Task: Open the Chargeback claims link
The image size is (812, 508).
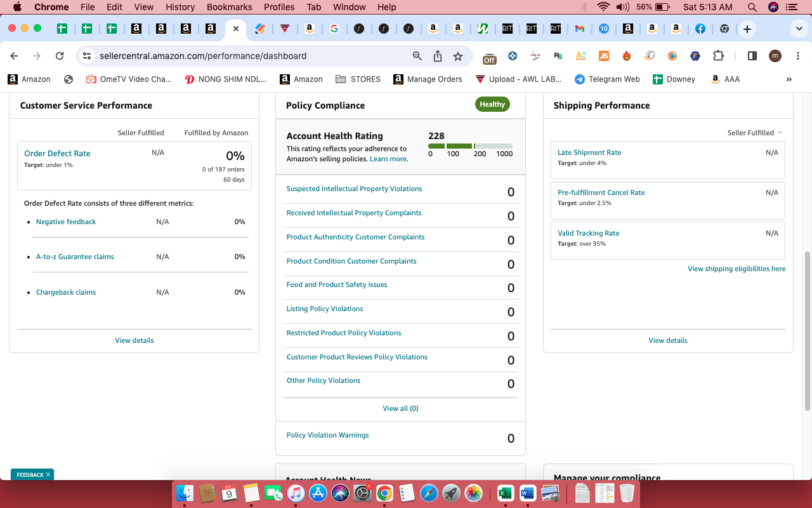Action: click(x=66, y=292)
